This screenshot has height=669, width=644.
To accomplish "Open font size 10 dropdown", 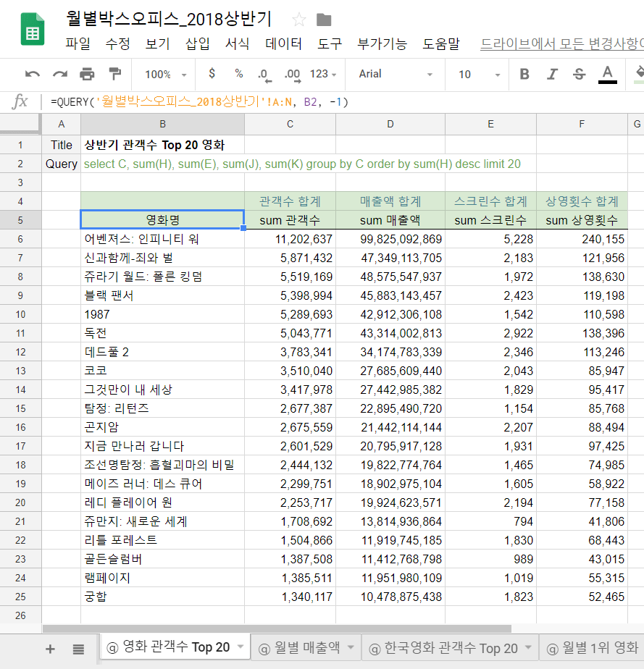I will coord(479,74).
